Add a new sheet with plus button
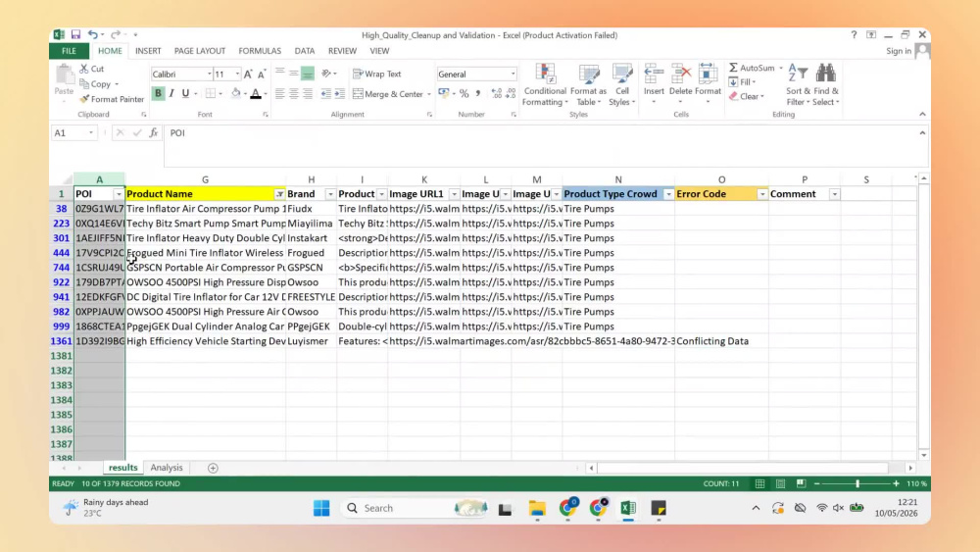 213,468
